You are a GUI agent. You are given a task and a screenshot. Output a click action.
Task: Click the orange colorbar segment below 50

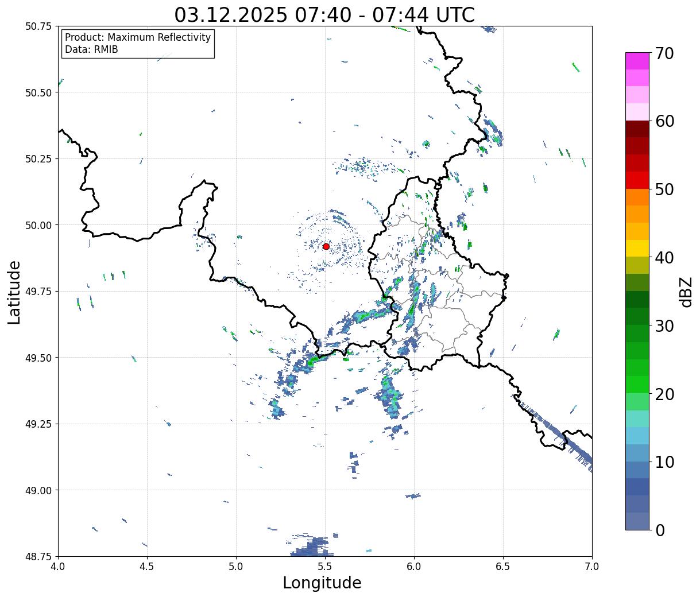point(637,197)
